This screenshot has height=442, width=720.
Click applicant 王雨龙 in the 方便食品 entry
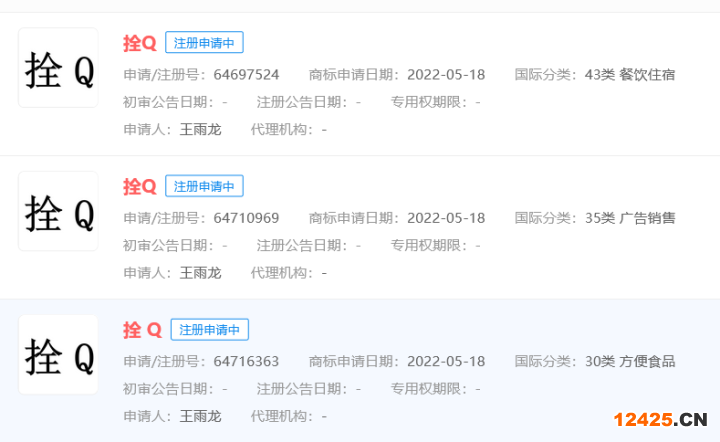(200, 415)
